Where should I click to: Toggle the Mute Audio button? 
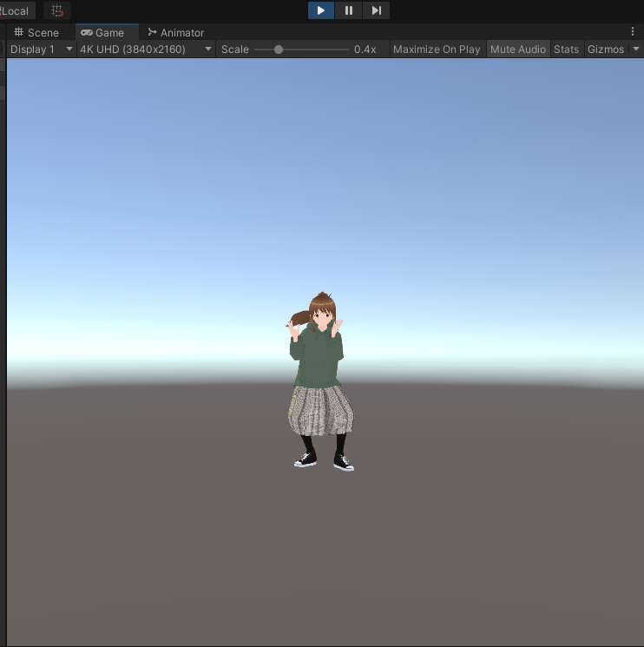point(518,50)
